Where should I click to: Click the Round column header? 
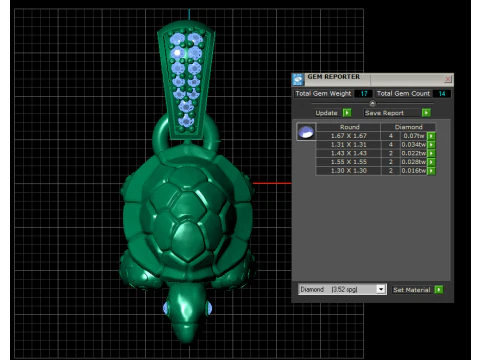(x=349, y=127)
